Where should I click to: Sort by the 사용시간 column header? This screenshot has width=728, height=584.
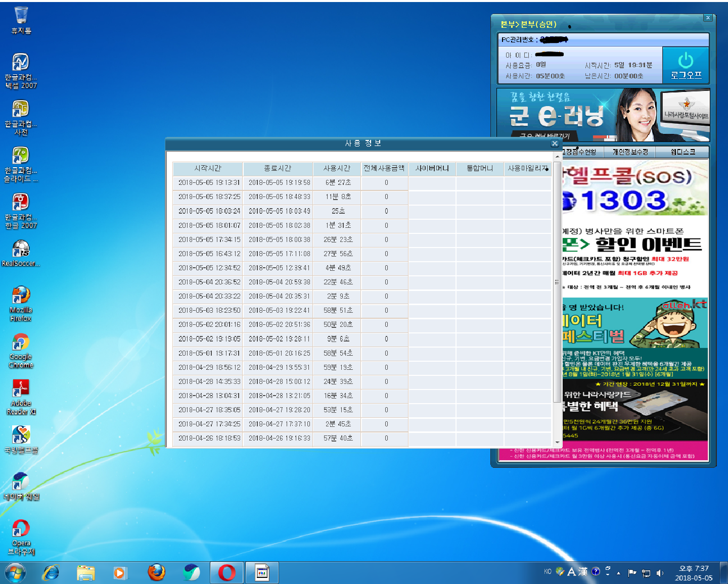337,168
